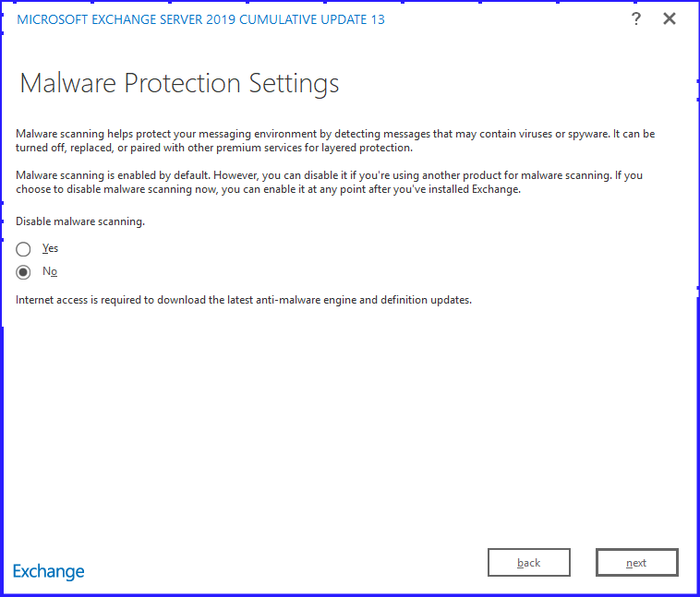Click the line mentioning layered protection

213,148
